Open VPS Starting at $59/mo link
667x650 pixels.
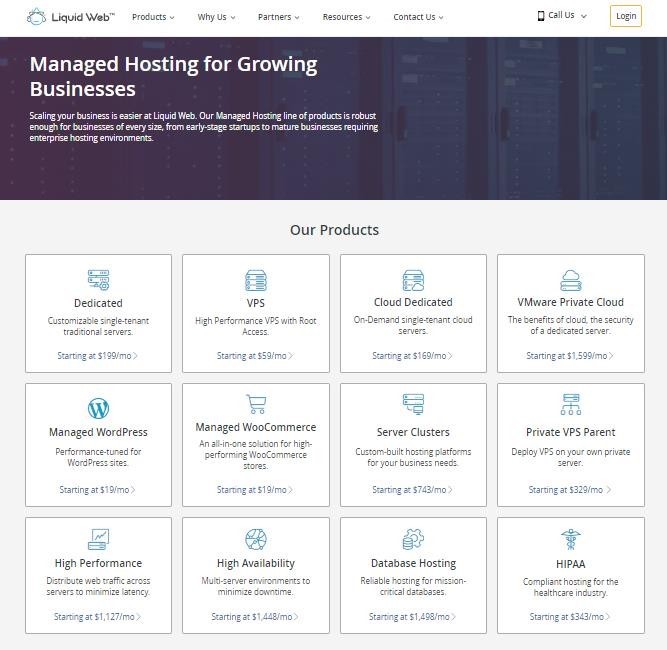click(255, 356)
